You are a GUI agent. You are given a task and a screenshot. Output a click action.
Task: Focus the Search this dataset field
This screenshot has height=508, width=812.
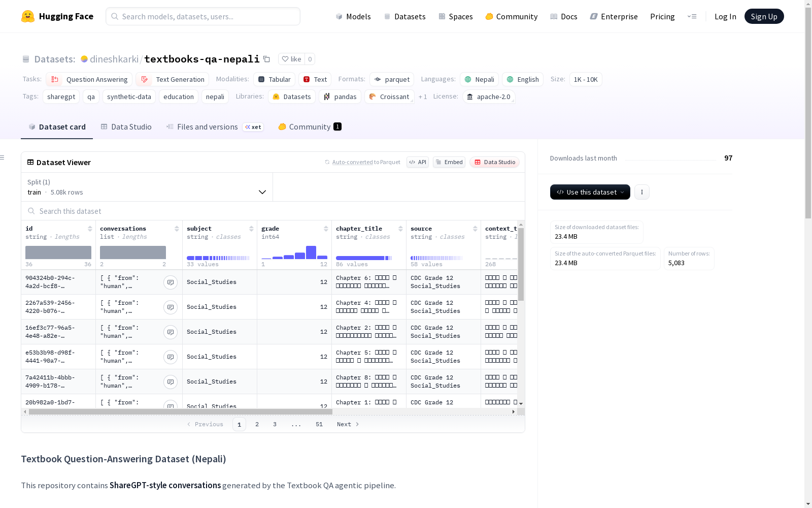click(x=273, y=211)
